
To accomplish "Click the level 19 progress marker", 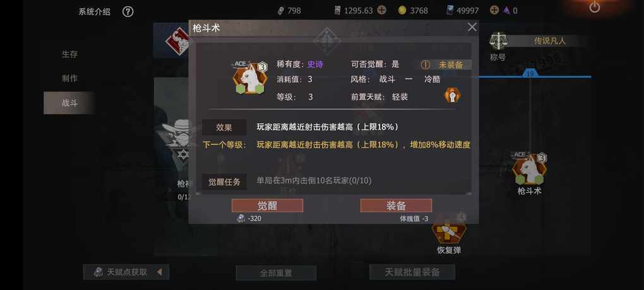I will coord(530,73).
